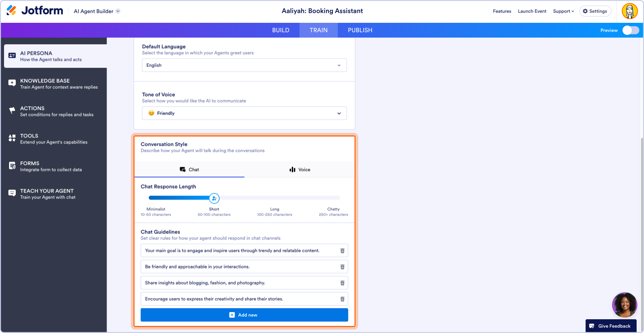644x333 pixels.
Task: Open the Features link
Action: coord(502,11)
